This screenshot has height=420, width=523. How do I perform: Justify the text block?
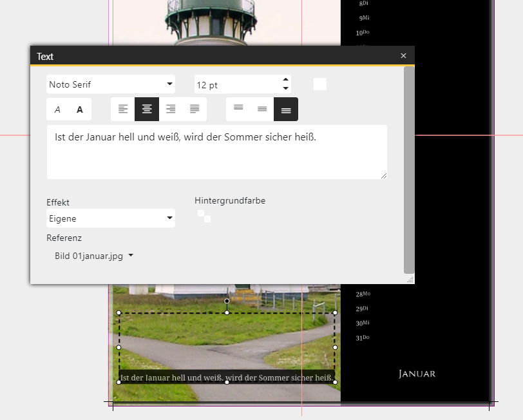(x=195, y=110)
